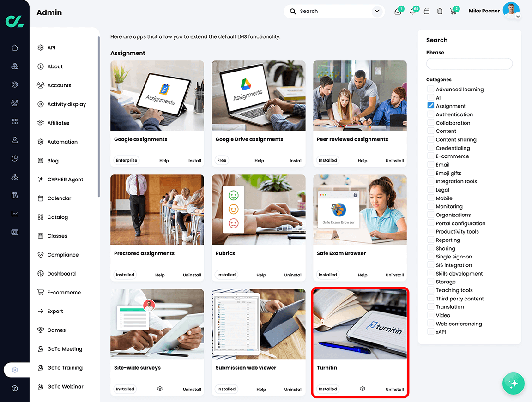The height and width of the screenshot is (402, 532).
Task: Open the help question mark icon
Action: tap(15, 389)
